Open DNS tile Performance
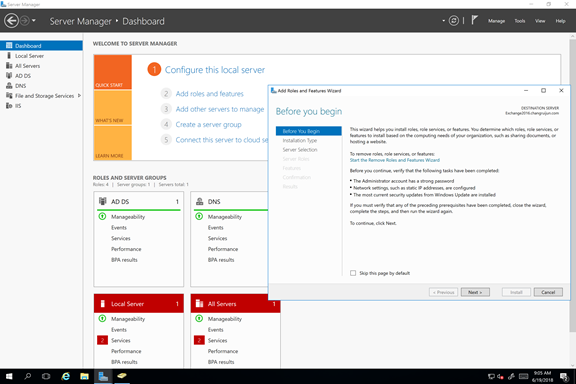Viewport: 576px width, 384px height. (223, 249)
